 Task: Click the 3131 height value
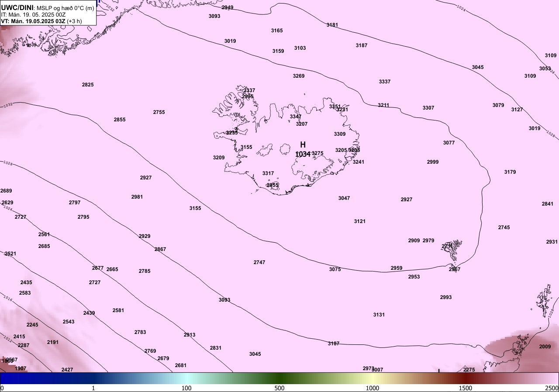[379, 315]
